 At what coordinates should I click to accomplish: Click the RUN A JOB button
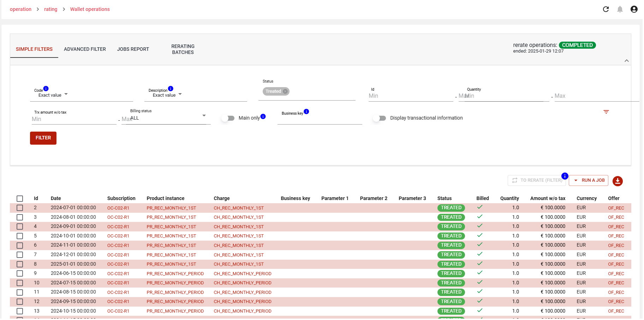(589, 180)
